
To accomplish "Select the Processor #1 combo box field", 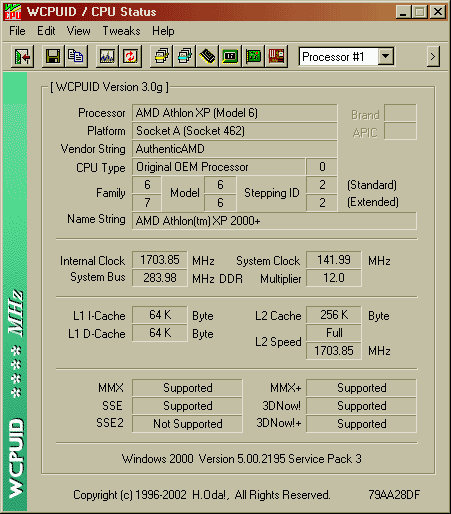I will tap(346, 56).
